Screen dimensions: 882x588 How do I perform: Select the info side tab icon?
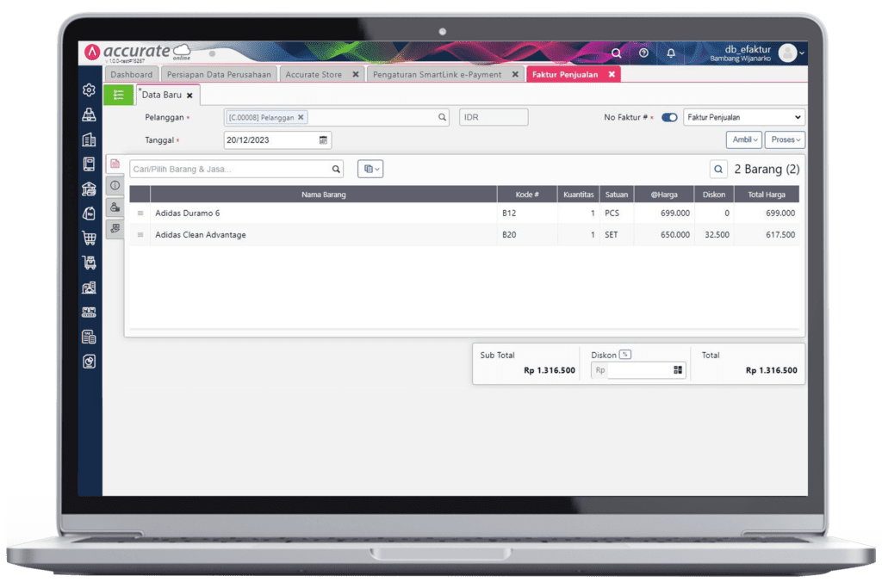[x=115, y=185]
